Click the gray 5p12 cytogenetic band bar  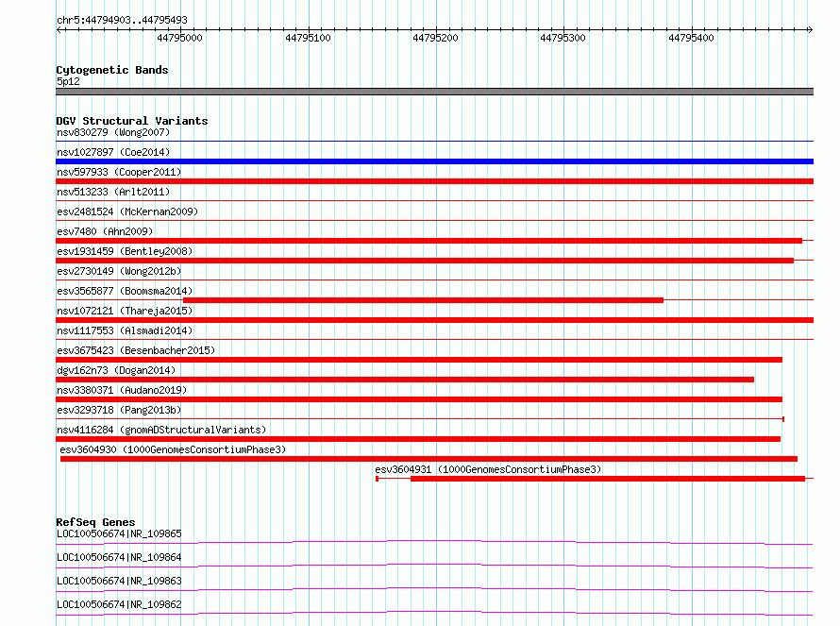(434, 92)
